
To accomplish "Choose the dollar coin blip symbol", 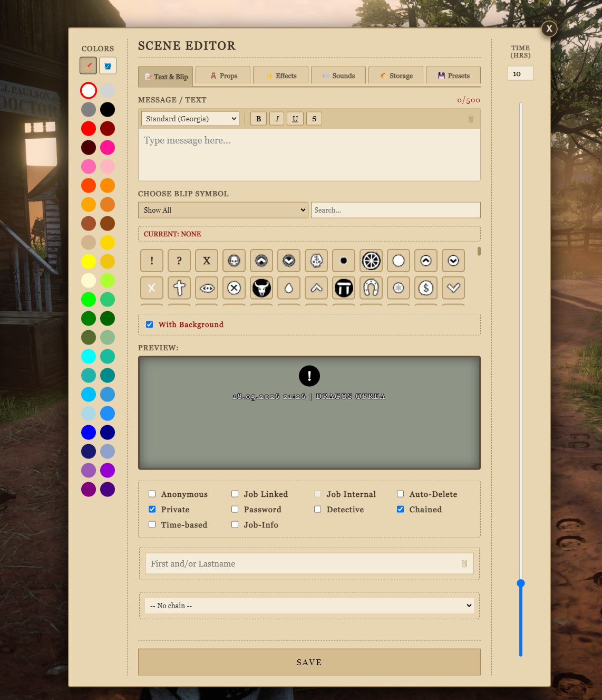I will click(426, 288).
